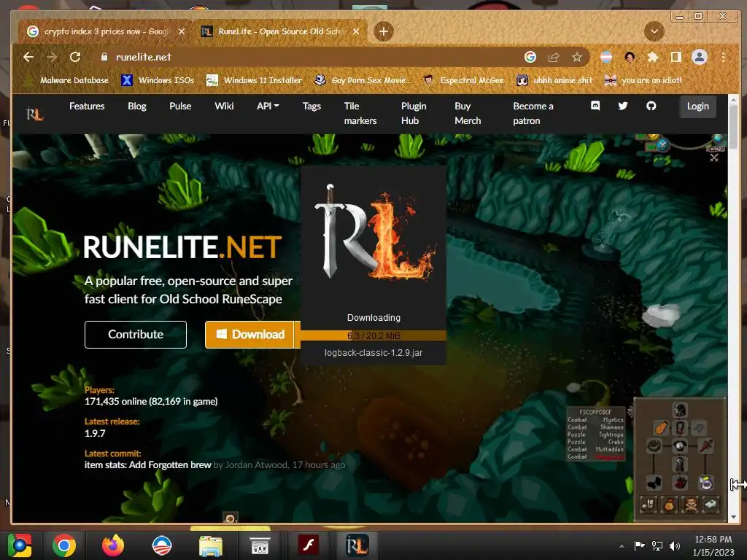The image size is (747, 560).
Task: Bookmark this page with the star
Action: [577, 57]
